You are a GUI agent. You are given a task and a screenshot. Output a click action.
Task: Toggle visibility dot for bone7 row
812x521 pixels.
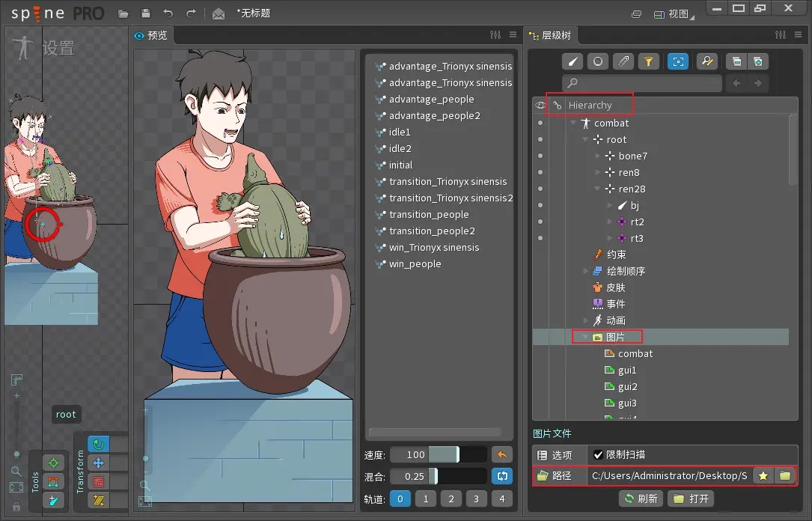[x=540, y=156]
